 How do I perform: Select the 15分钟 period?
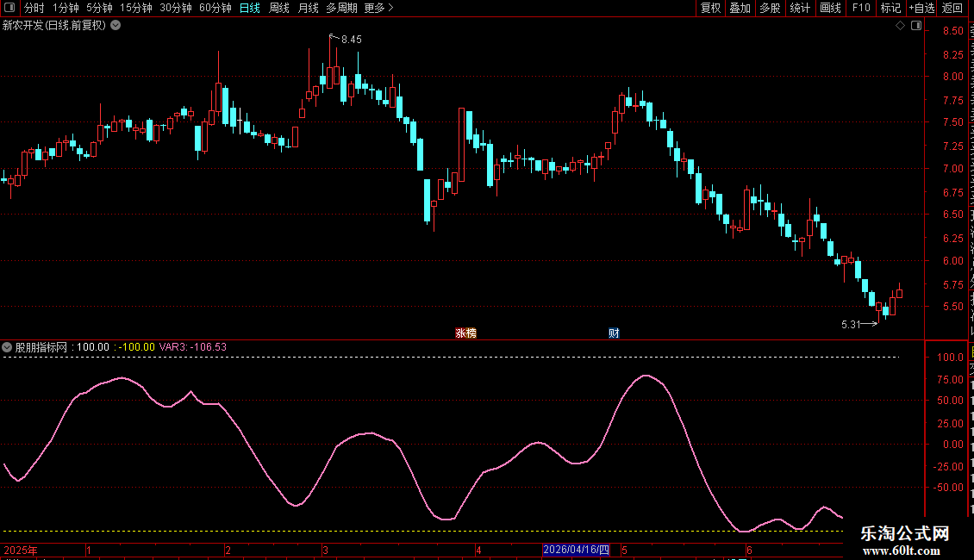[136, 8]
